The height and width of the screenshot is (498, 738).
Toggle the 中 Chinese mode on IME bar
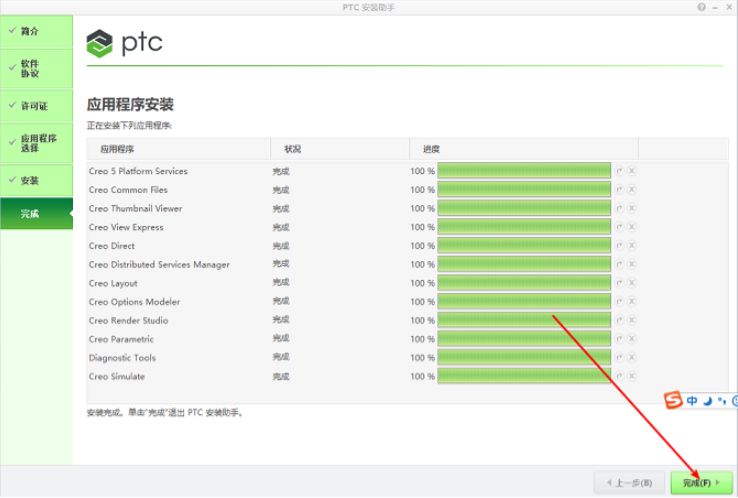click(692, 401)
